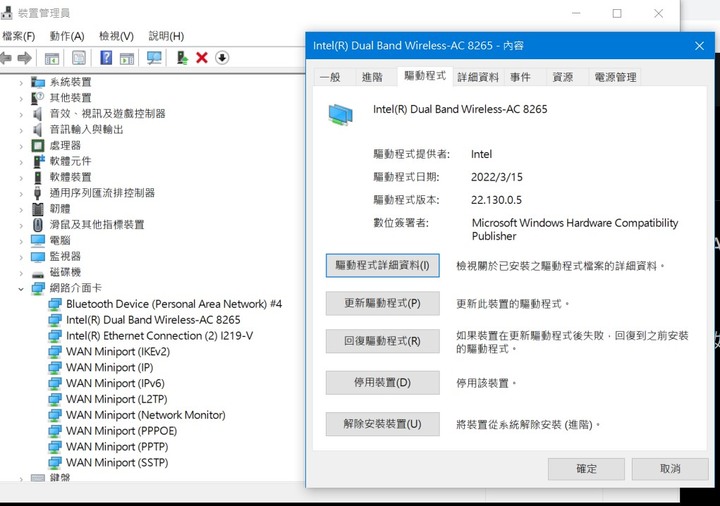This screenshot has height=506, width=720.
Task: Click the down-arrow disable device toolbar icon
Action: 222,58
